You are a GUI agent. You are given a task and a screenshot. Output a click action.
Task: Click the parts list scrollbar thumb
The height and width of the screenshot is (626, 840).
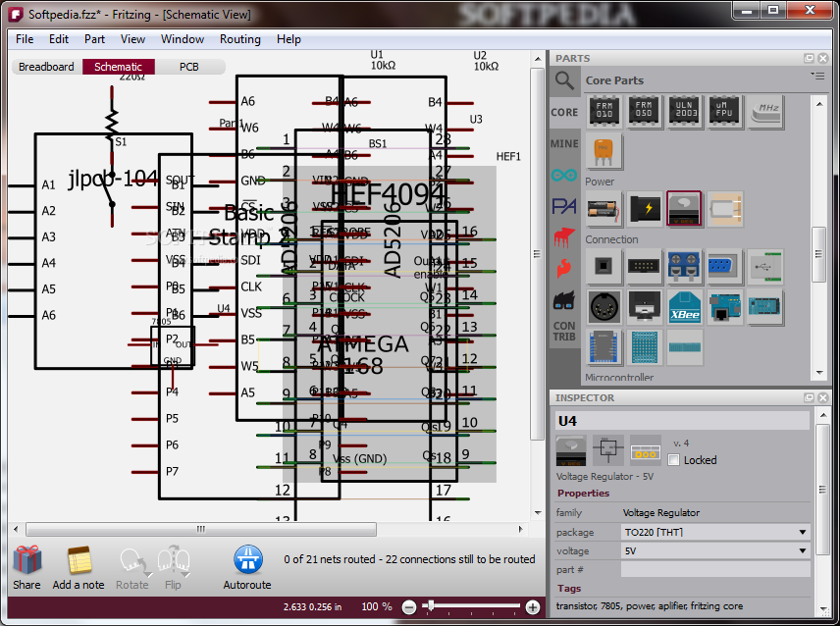pyautogui.click(x=818, y=254)
